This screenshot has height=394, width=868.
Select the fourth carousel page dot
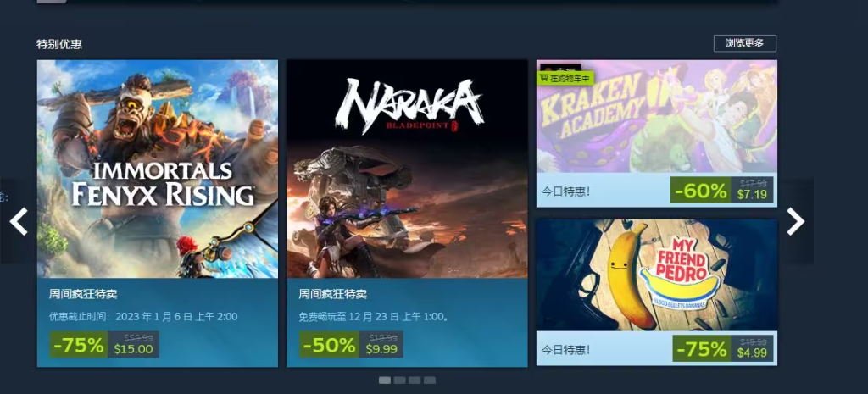tap(430, 380)
